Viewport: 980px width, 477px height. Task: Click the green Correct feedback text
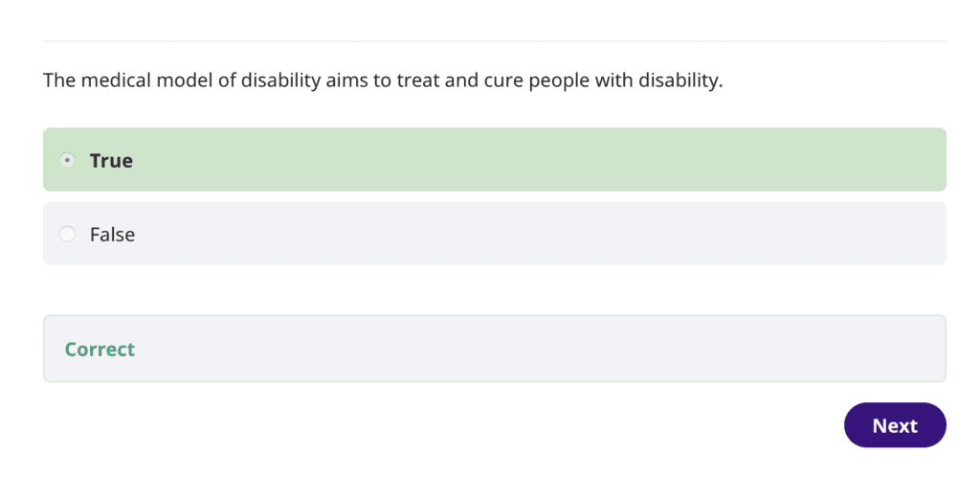100,349
